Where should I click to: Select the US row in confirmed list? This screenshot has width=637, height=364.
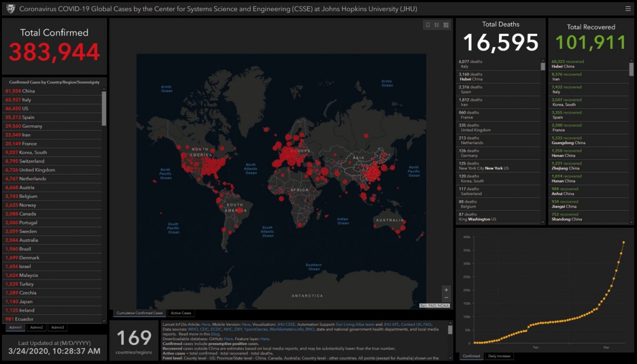click(x=51, y=108)
